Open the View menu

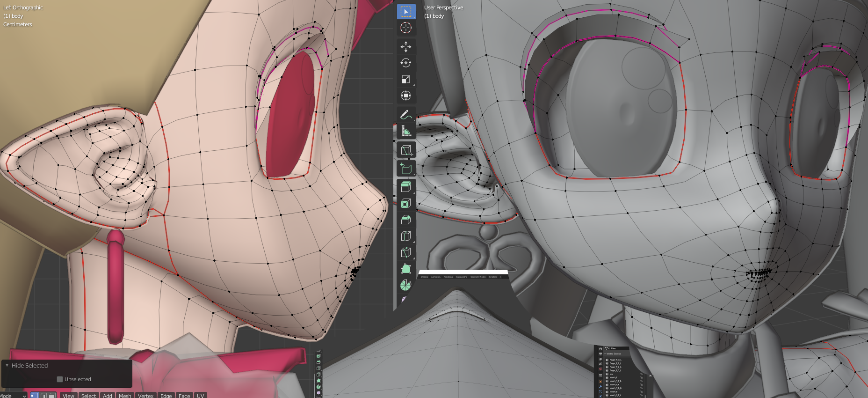coord(68,396)
